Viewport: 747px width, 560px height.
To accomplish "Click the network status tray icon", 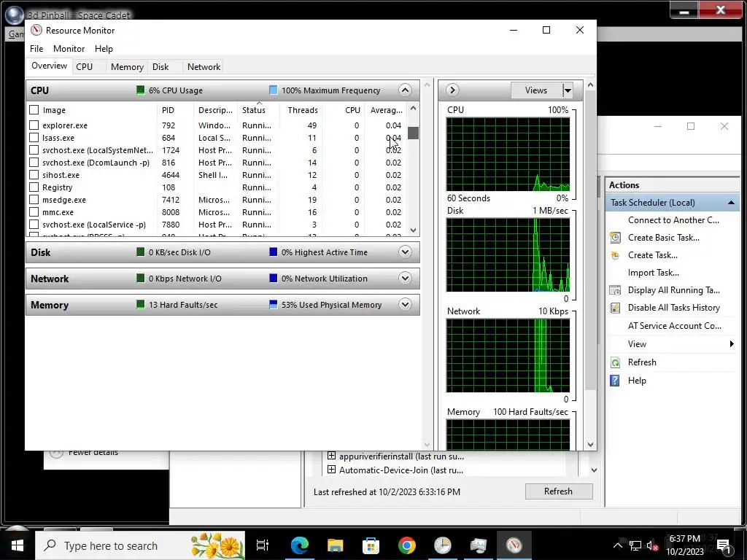I will (635, 545).
